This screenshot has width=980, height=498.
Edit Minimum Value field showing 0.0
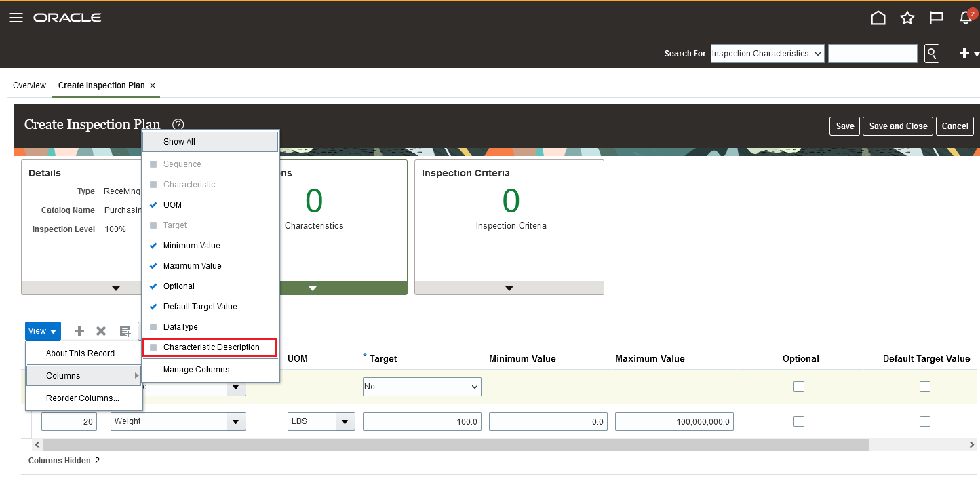(548, 421)
